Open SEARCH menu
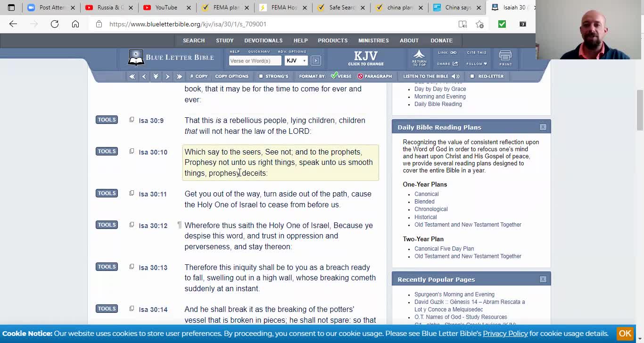Screen dimensions: 644x343 [x=194, y=41]
